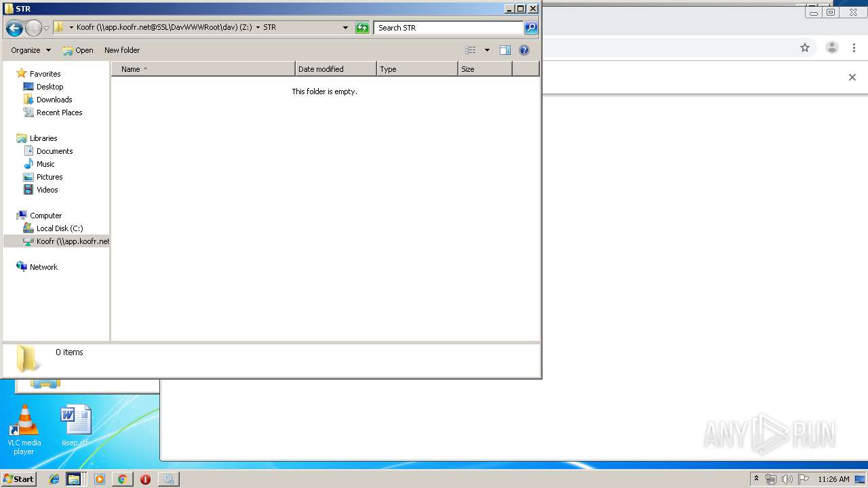Open the Organize menu

(x=31, y=50)
